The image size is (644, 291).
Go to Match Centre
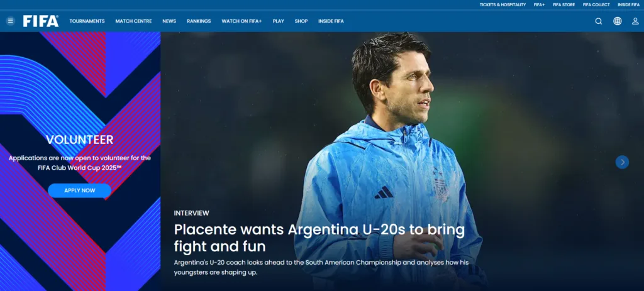click(133, 21)
